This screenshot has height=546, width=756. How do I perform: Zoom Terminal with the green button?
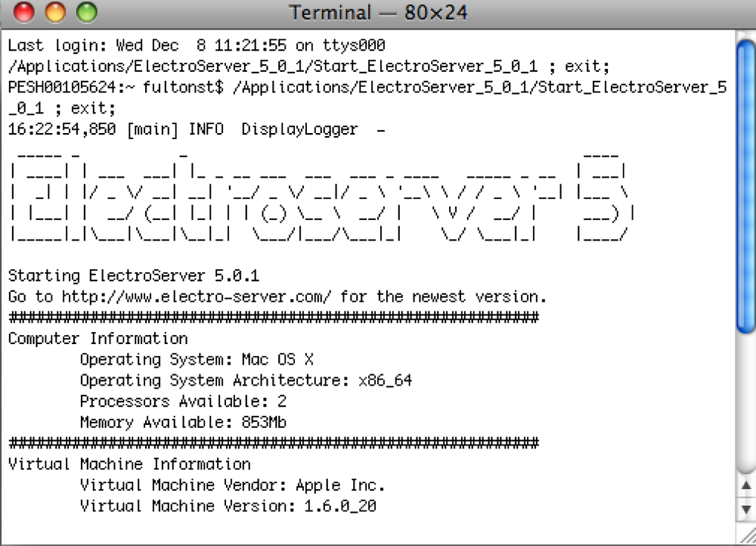click(x=87, y=12)
